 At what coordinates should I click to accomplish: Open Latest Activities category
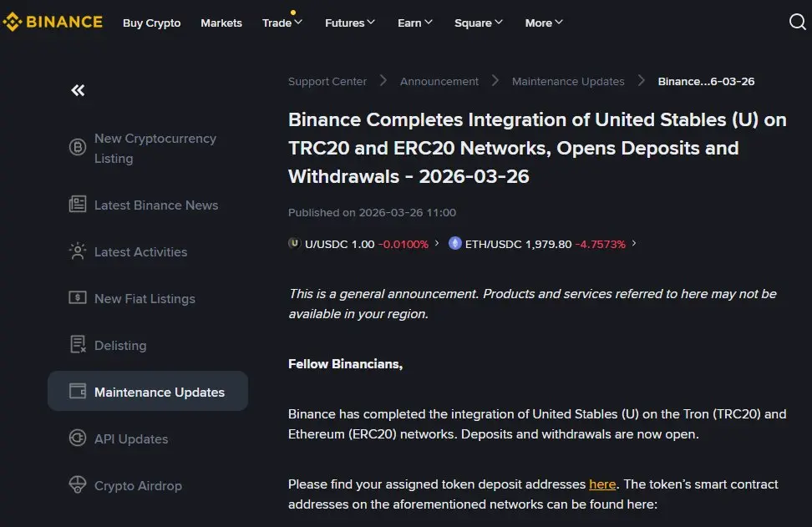click(x=148, y=251)
